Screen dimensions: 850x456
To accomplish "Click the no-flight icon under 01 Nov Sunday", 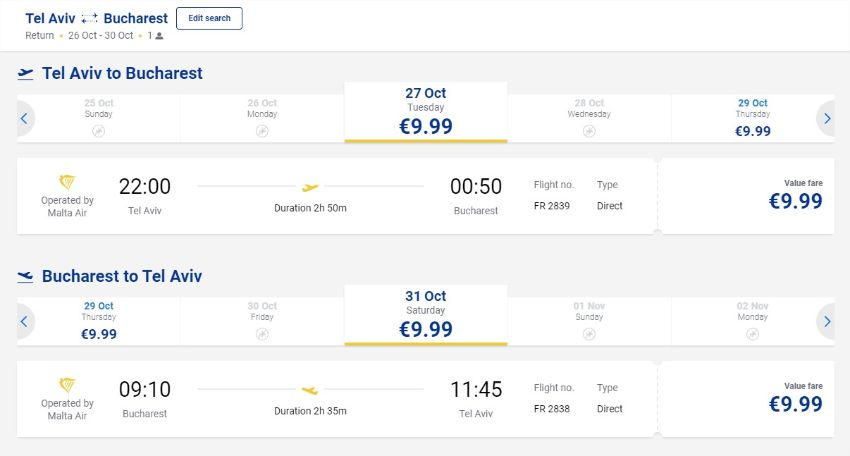I will 589,334.
